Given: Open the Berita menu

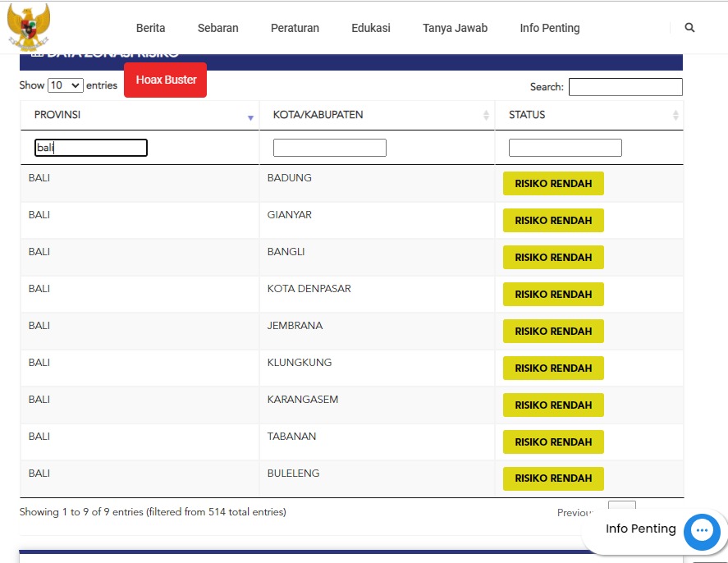Looking at the screenshot, I should 150,28.
